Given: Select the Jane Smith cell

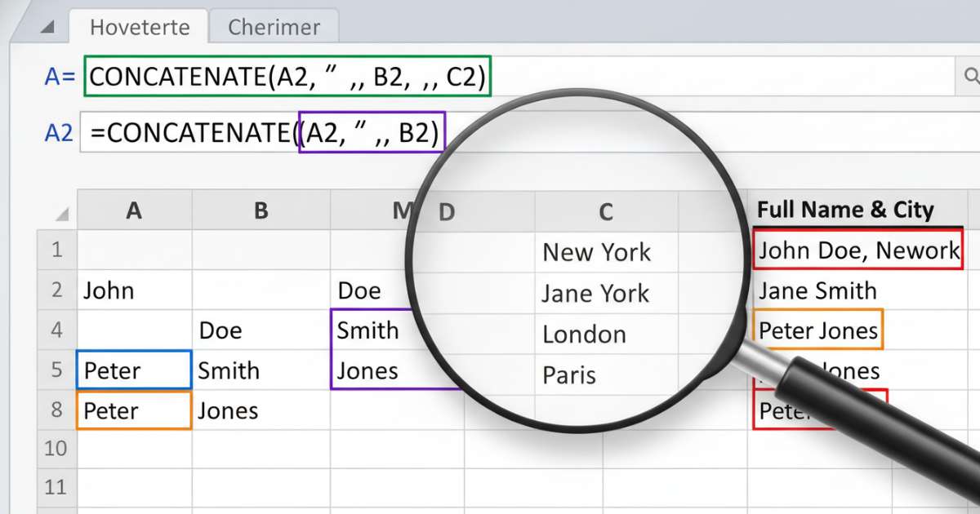Looking at the screenshot, I should click(x=817, y=291).
